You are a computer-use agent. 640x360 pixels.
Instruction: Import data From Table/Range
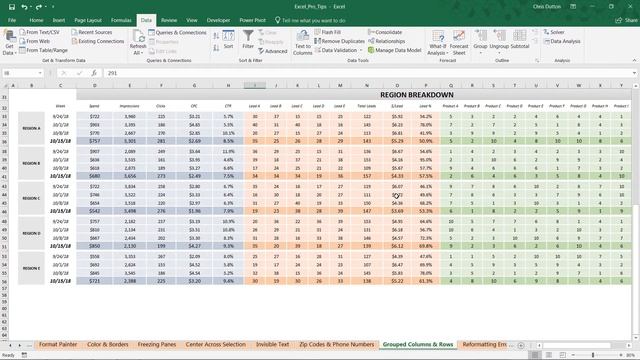tap(43, 50)
